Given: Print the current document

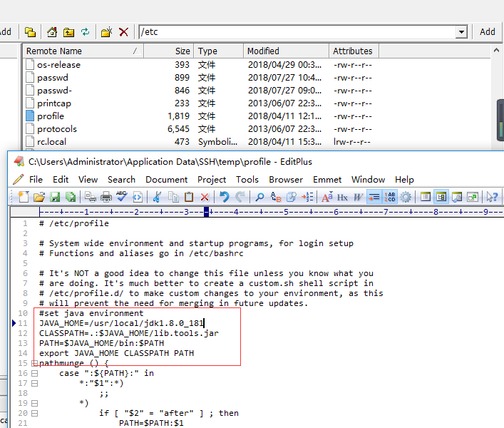Looking at the screenshot, I should [x=106, y=197].
